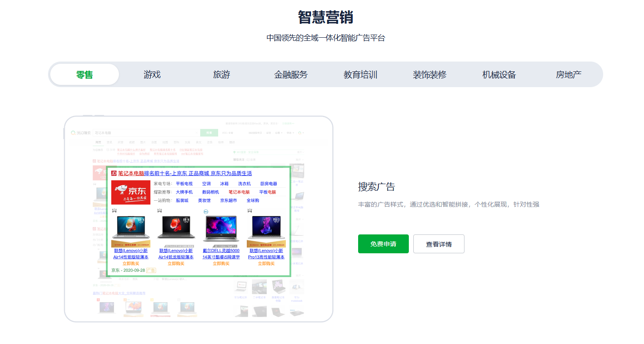The image size is (644, 344).
Task: Switch to the 游戏 tab
Action: 152,75
